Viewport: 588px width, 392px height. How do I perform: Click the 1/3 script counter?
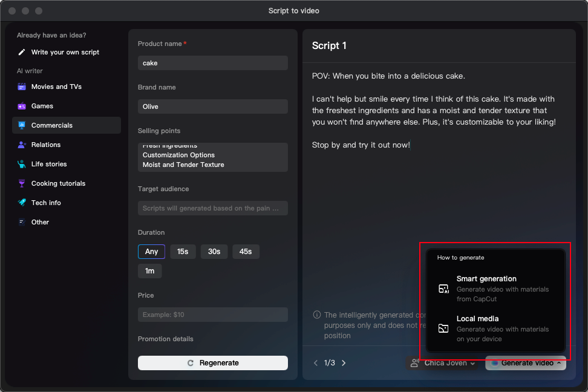click(329, 363)
